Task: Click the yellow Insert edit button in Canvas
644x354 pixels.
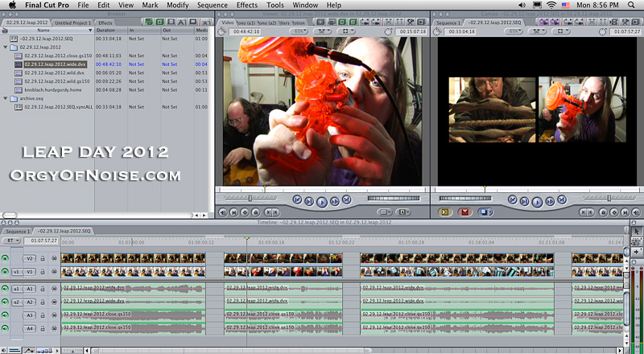Action: pyautogui.click(x=444, y=212)
